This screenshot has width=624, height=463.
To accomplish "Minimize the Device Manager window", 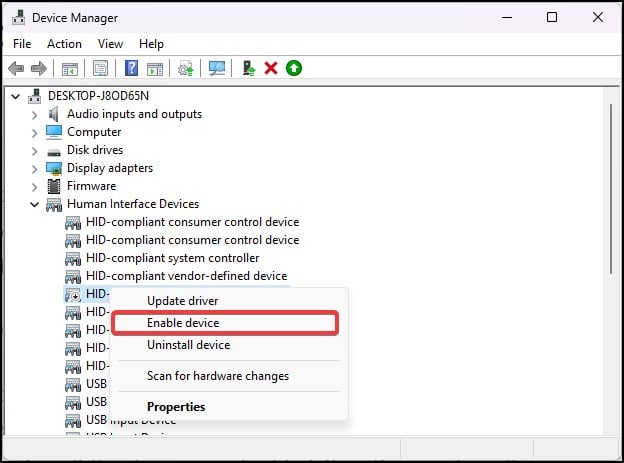I will pyautogui.click(x=507, y=17).
